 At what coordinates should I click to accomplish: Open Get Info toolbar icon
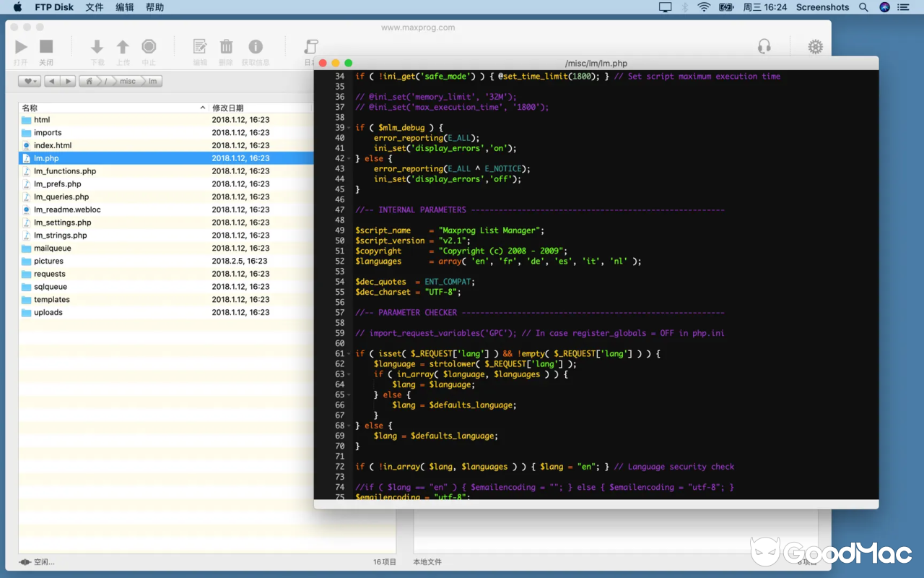pyautogui.click(x=255, y=47)
